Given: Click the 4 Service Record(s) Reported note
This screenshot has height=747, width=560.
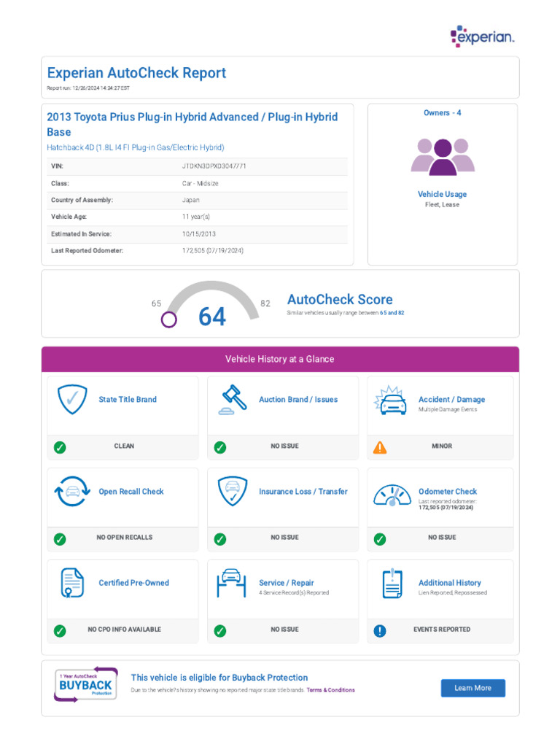Looking at the screenshot, I should click(294, 592).
